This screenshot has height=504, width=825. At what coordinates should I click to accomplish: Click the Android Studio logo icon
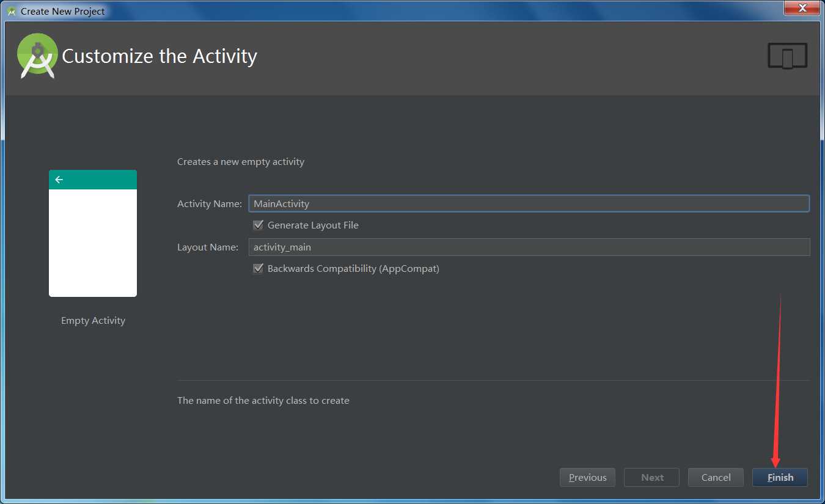click(x=38, y=56)
